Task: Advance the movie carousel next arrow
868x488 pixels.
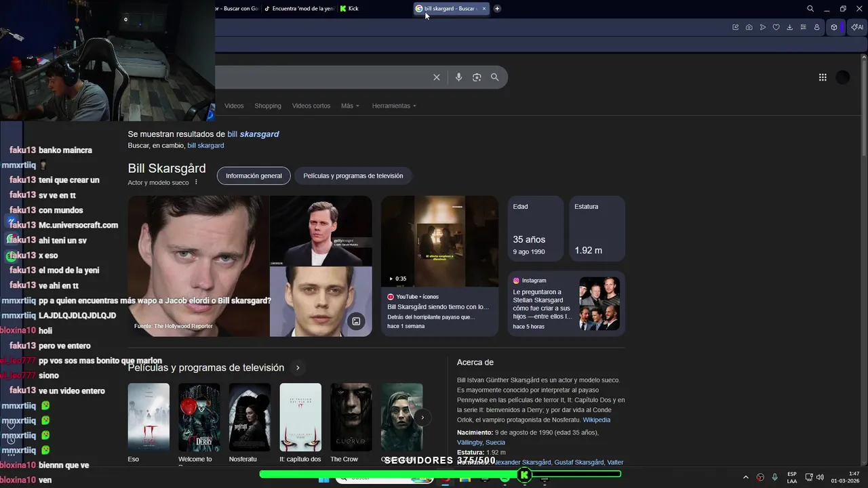Action: click(422, 418)
